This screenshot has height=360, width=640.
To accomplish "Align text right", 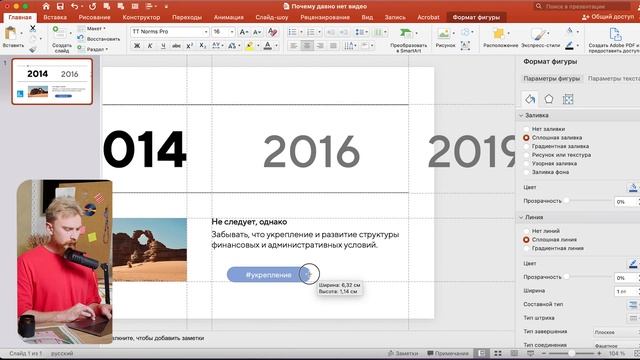I will pyautogui.click(x=320, y=46).
